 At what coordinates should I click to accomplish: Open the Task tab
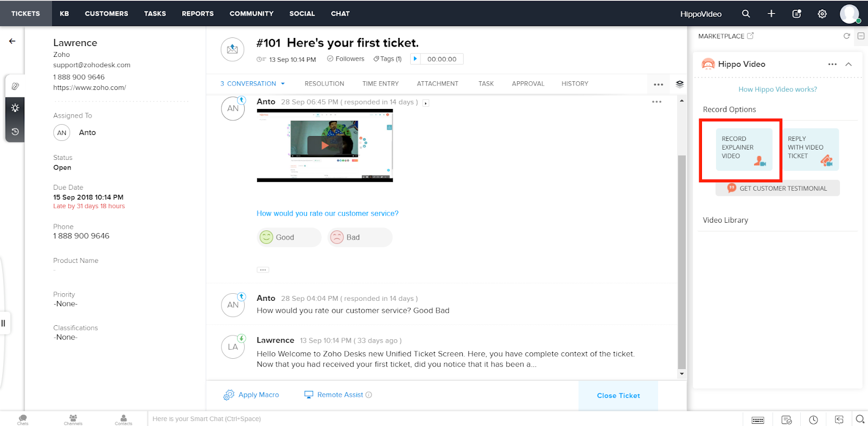[x=486, y=83]
